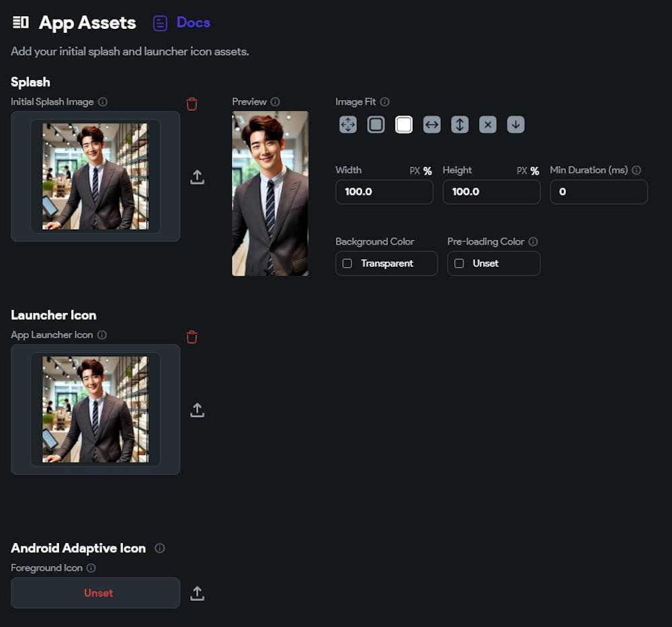Collapse the side panel via menu icon
672x627 pixels.
point(21,22)
